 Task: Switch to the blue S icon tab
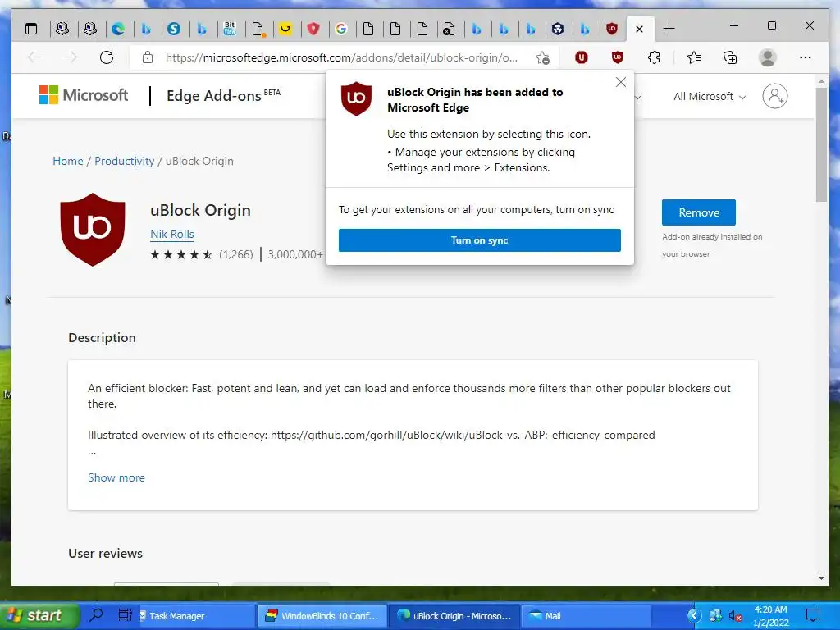pyautogui.click(x=174, y=29)
